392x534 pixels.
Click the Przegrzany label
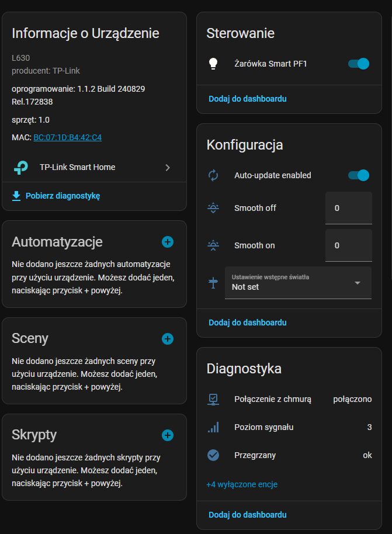tap(255, 455)
